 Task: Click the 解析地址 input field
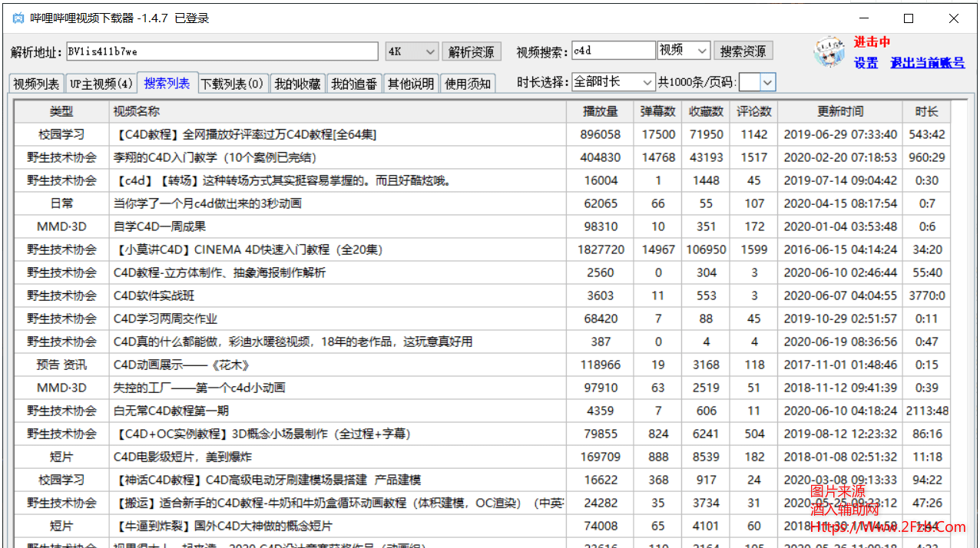click(x=222, y=51)
